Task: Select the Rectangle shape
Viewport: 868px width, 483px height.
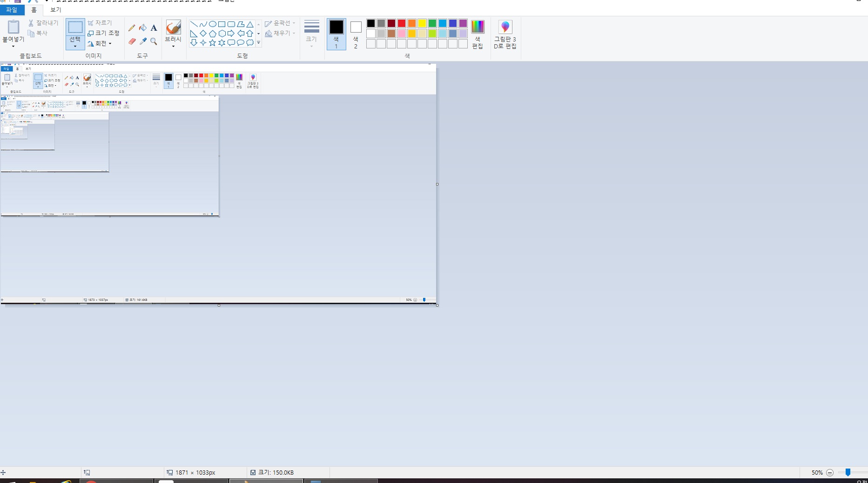Action: coord(222,24)
